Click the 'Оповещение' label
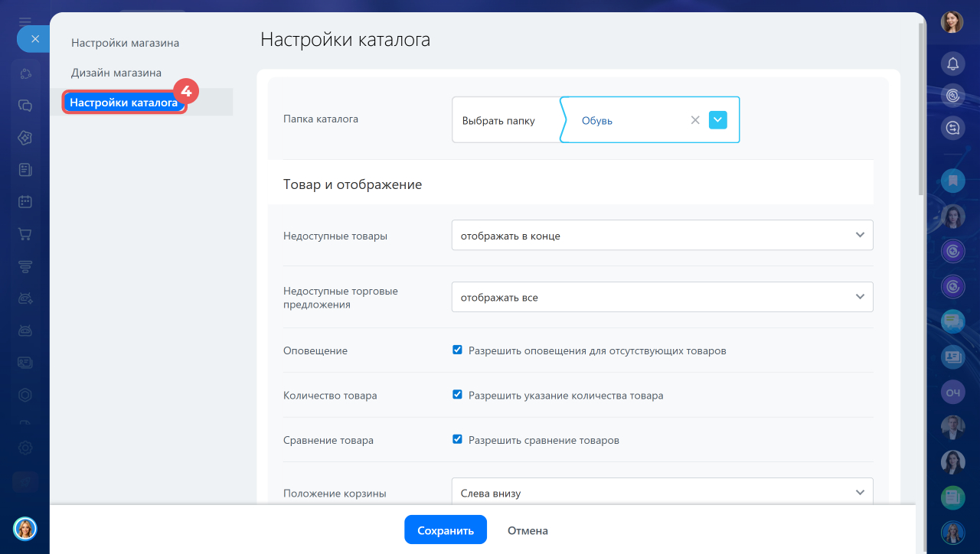Viewport: 980px width, 554px height. click(x=315, y=350)
